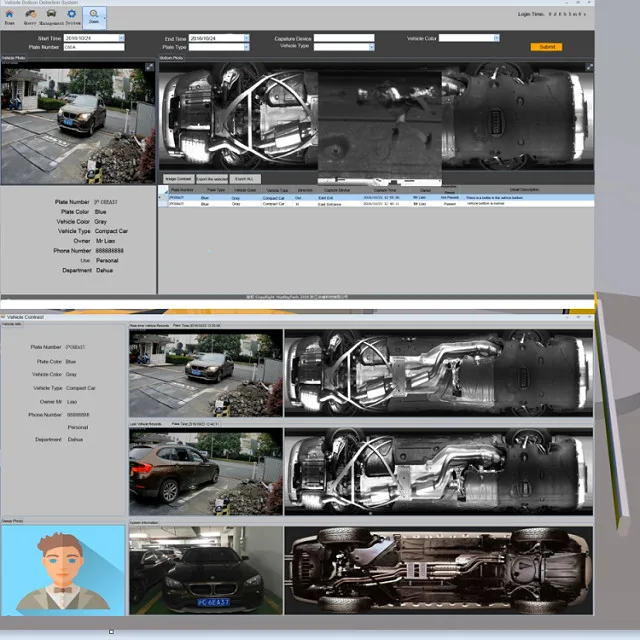Select the Real-time Vehicle Records tab
Viewport: 640px width, 640px height.
[x=149, y=326]
